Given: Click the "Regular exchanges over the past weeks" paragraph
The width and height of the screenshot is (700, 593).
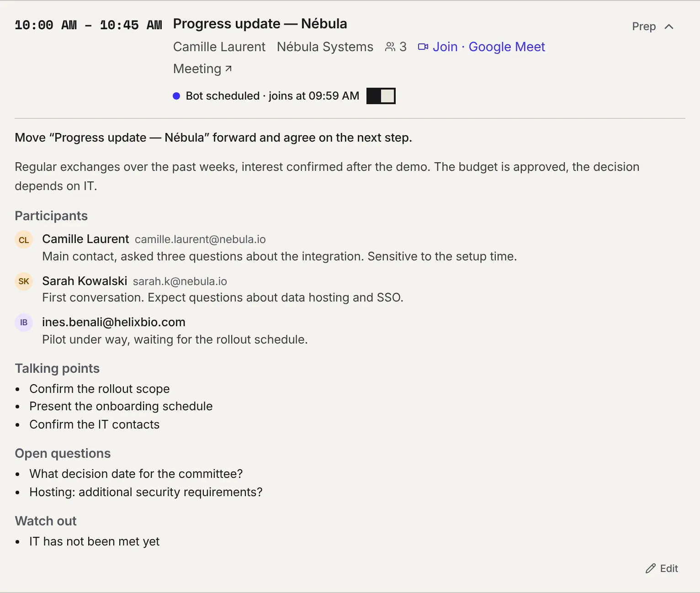Looking at the screenshot, I should coord(327,176).
